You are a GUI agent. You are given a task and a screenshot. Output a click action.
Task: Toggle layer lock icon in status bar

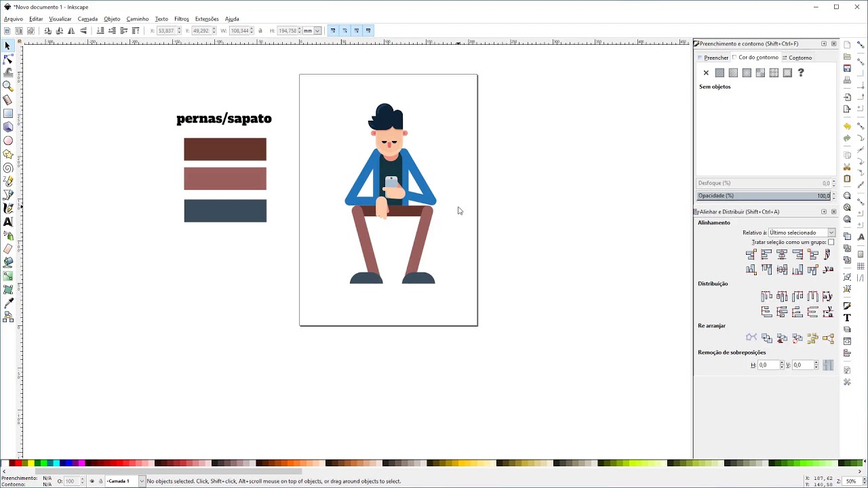point(100,481)
